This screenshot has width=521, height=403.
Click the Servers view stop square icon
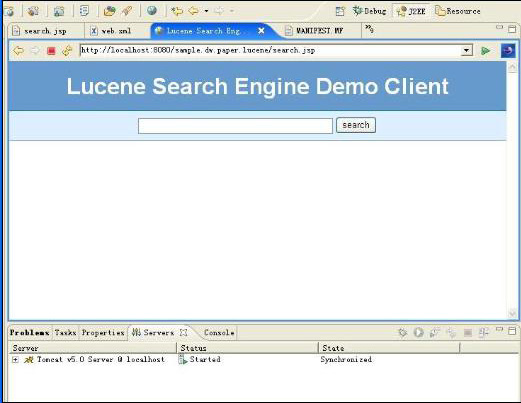468,332
